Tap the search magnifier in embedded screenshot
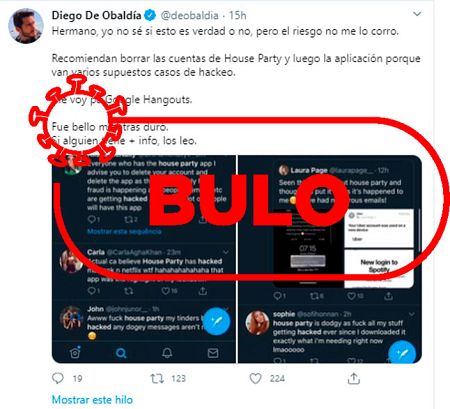Screen dimensions: 450x409 click(x=121, y=353)
